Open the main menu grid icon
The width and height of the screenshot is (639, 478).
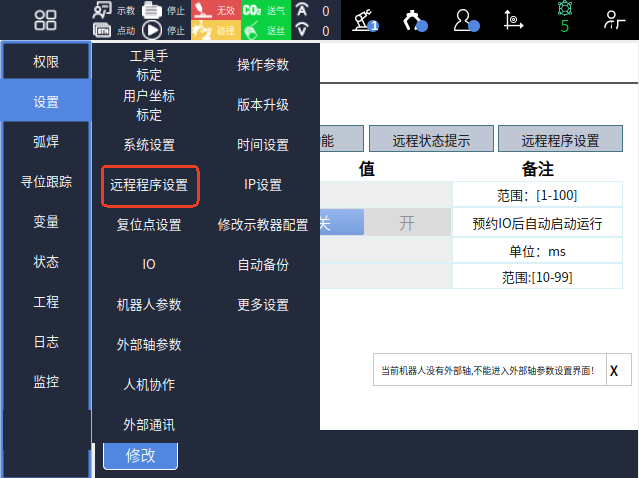click(x=46, y=19)
